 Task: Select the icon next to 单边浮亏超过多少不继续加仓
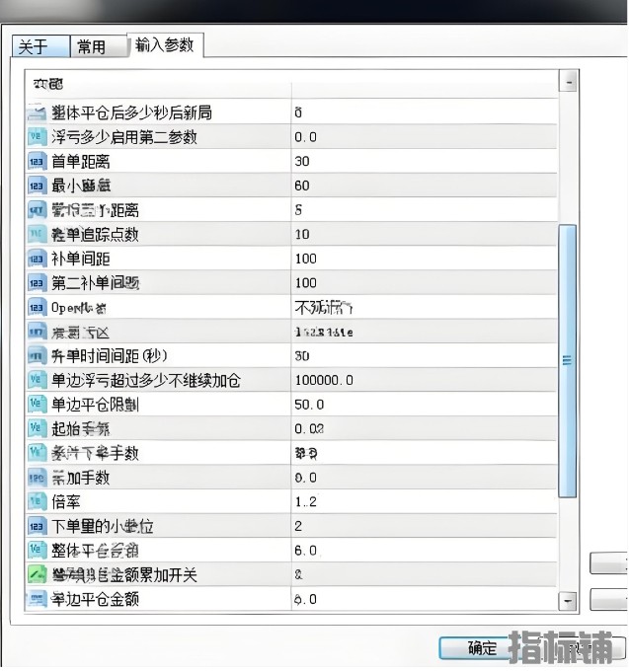(x=38, y=380)
